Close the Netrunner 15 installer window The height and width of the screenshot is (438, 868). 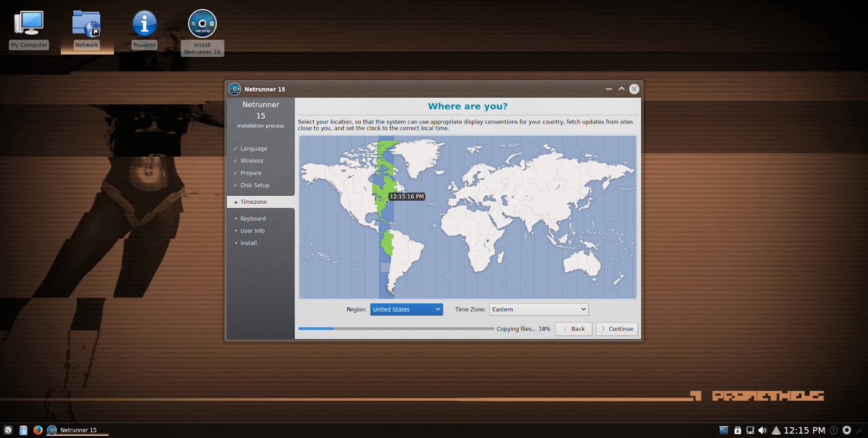(x=634, y=89)
